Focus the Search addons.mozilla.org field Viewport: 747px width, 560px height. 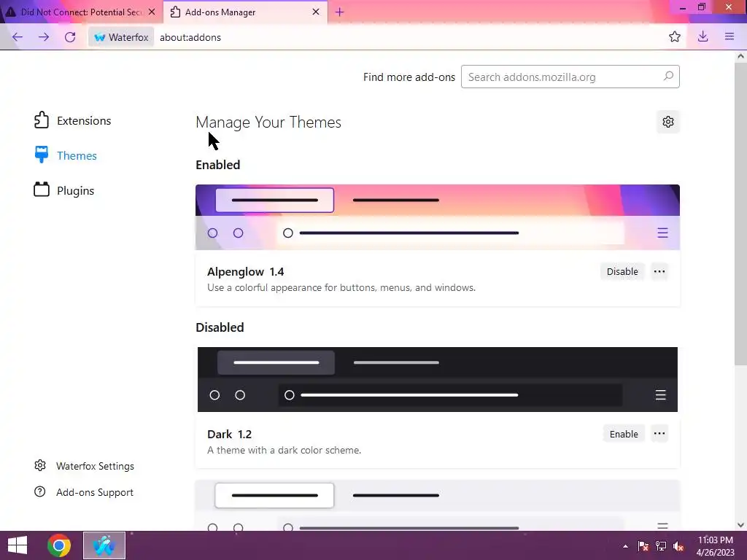pyautogui.click(x=570, y=77)
